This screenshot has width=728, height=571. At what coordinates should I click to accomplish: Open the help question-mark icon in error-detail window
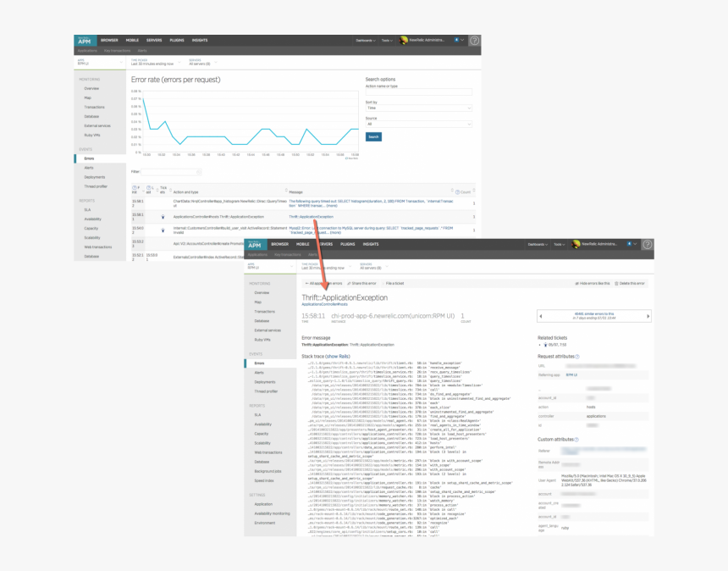pos(648,244)
